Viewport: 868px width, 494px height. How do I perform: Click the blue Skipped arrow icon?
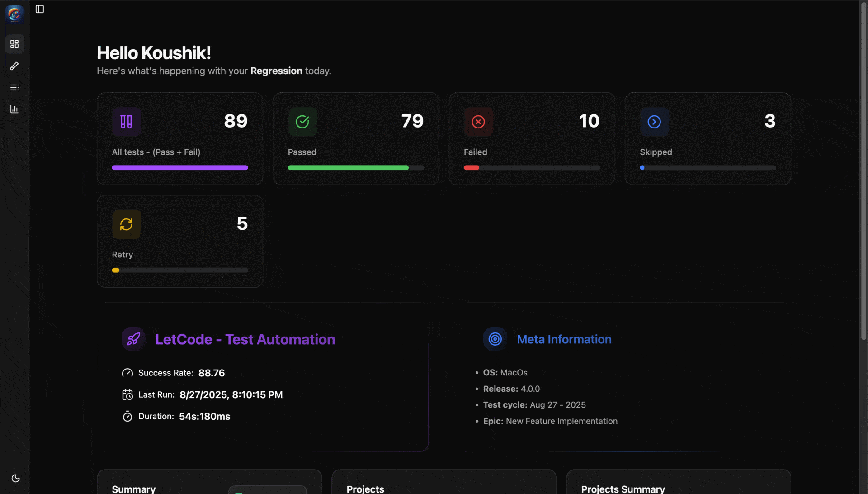tap(654, 122)
